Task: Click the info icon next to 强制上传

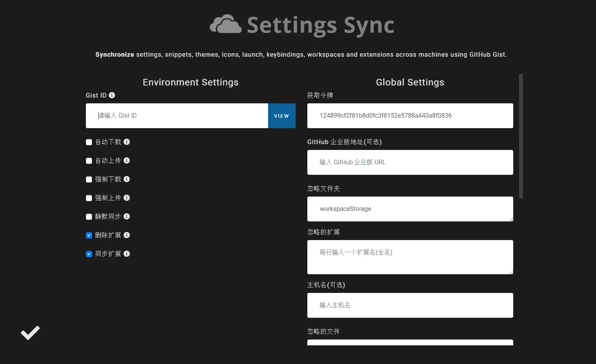Action: coord(127,198)
